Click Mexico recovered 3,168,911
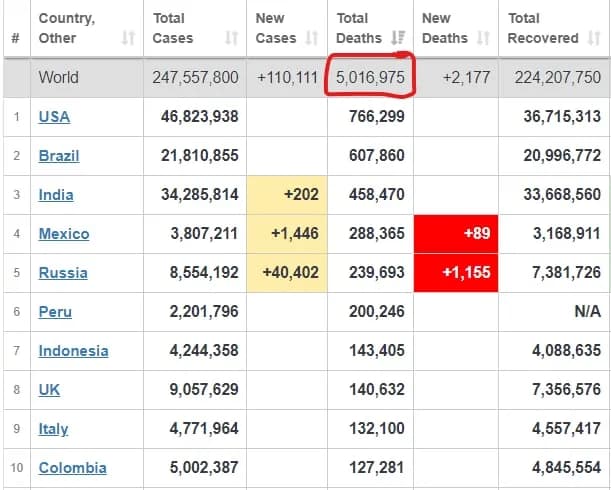This screenshot has width=611, height=490. coord(567,233)
